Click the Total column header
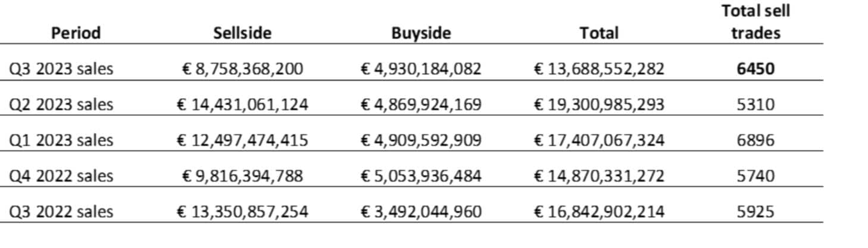 click(x=599, y=33)
